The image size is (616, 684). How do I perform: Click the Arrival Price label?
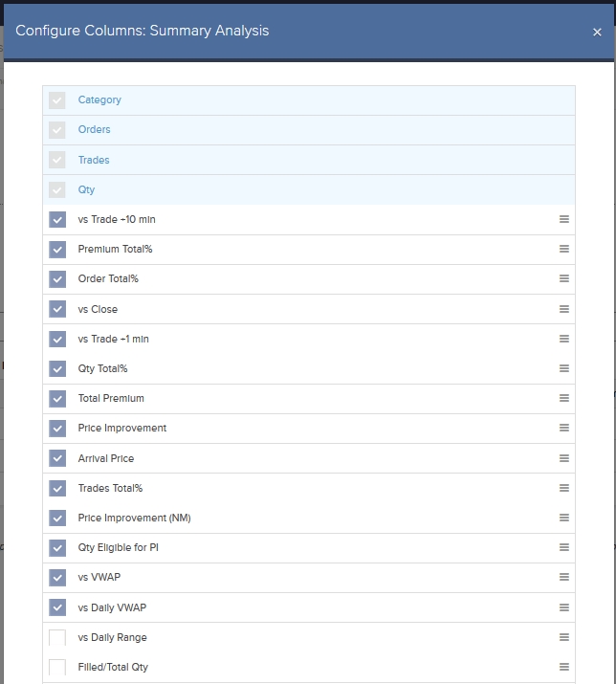[x=106, y=458]
